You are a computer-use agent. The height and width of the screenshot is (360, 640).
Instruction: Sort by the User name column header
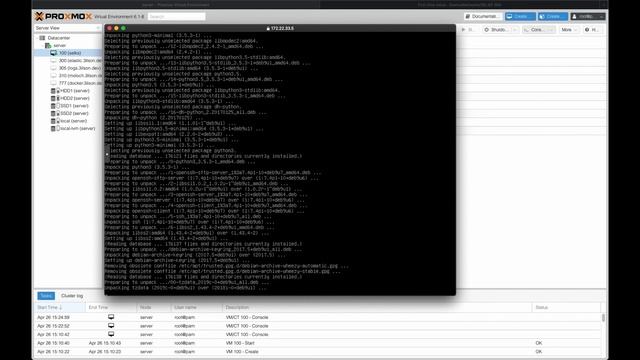[197, 307]
